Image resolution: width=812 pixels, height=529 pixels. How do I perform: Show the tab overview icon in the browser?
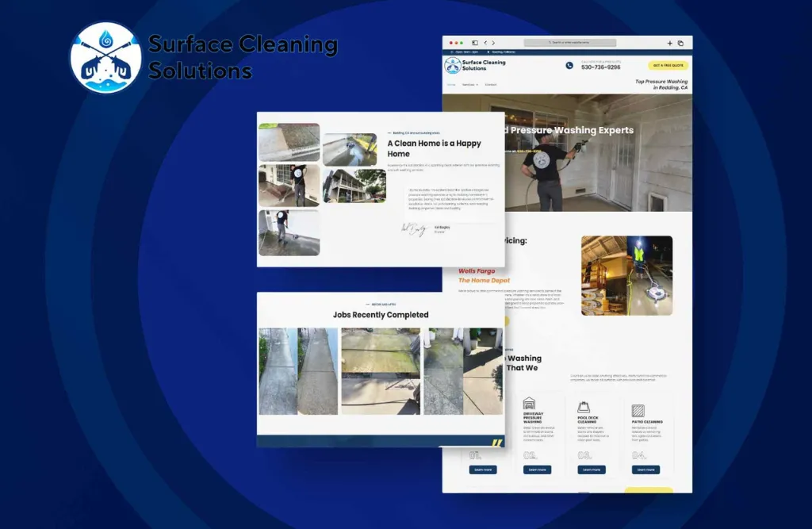pos(680,44)
